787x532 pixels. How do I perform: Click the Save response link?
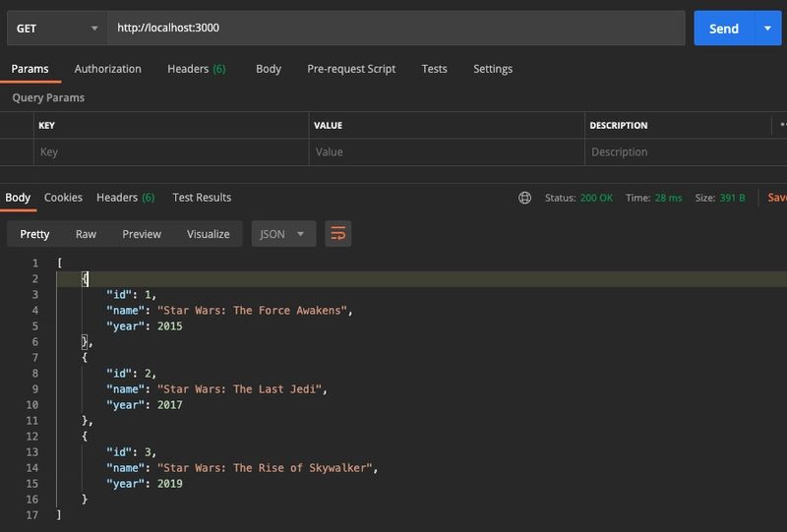point(777,198)
